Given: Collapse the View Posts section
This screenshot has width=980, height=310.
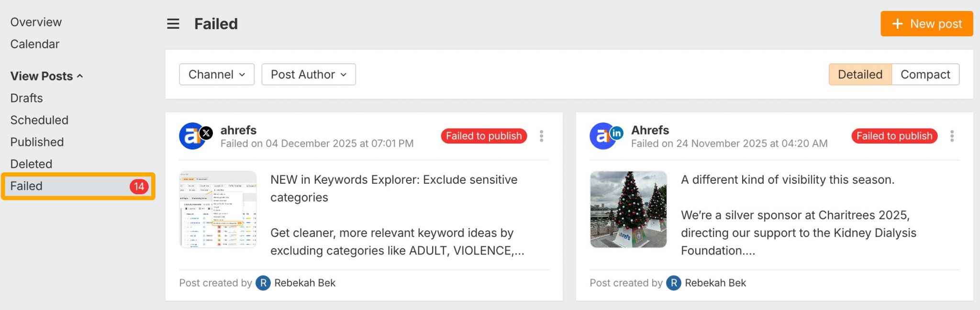Looking at the screenshot, I should (79, 76).
